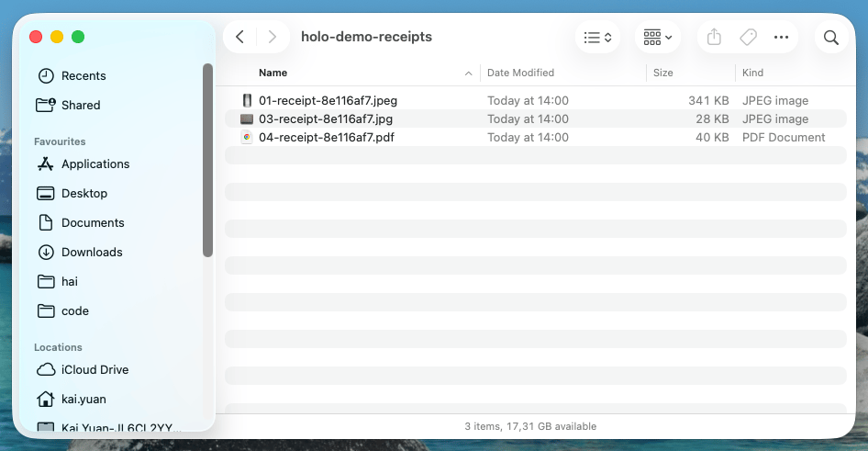Image resolution: width=868 pixels, height=451 pixels.
Task: Click the 28 KB size cell
Action: click(712, 118)
